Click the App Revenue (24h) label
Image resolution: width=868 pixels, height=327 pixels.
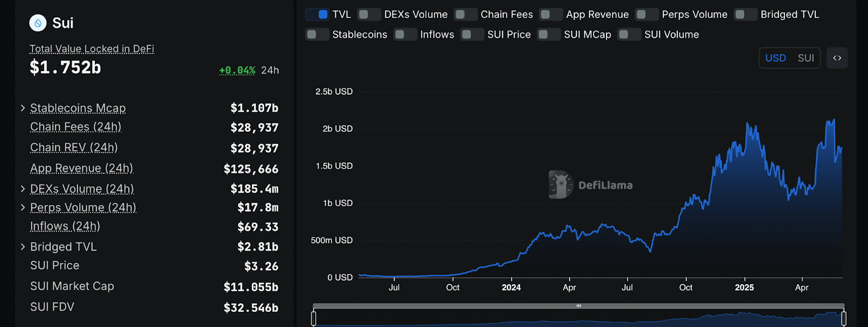[81, 168]
